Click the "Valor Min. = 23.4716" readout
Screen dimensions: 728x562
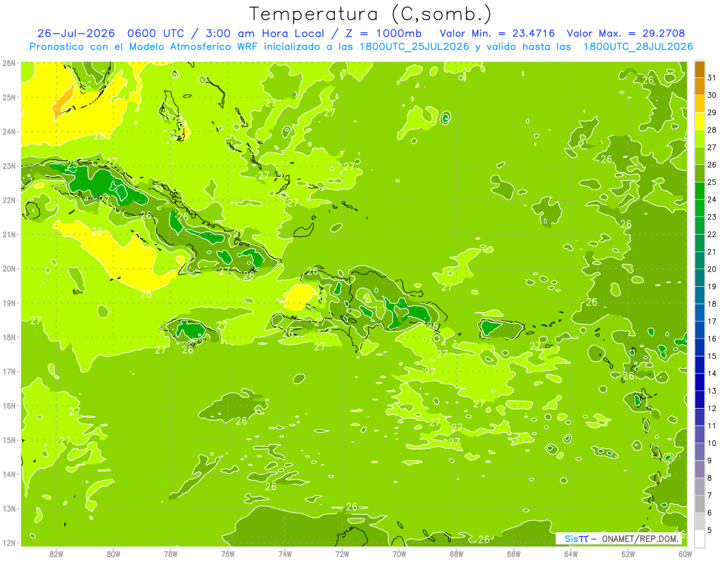coord(497,33)
